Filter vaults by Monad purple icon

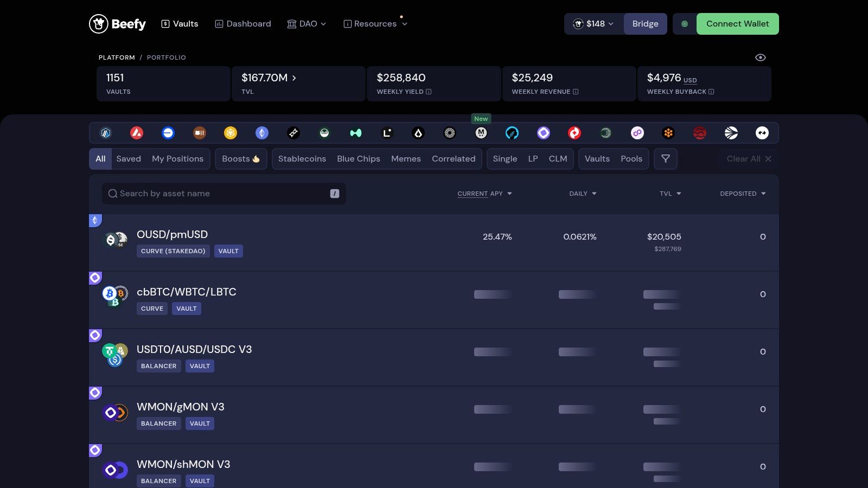pyautogui.click(x=544, y=133)
